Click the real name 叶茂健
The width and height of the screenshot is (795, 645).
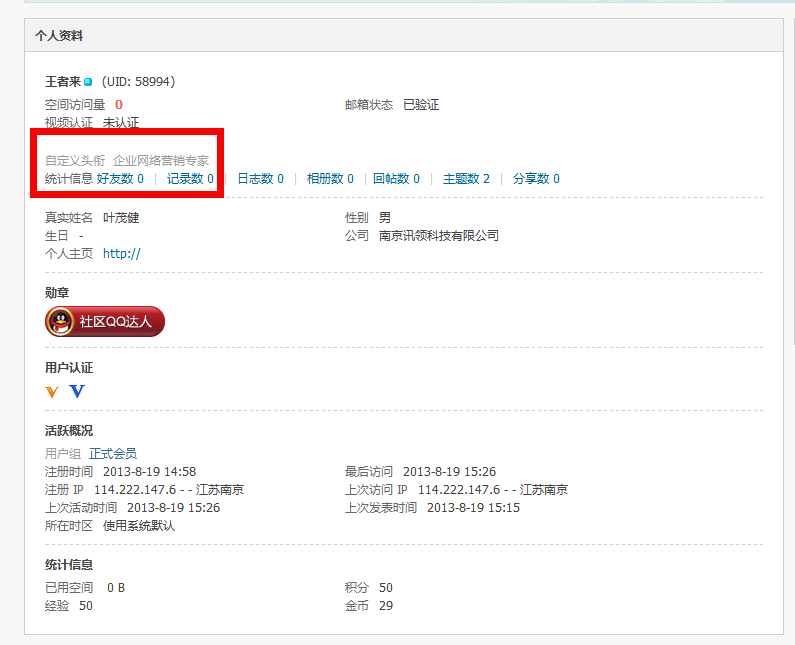[121, 218]
